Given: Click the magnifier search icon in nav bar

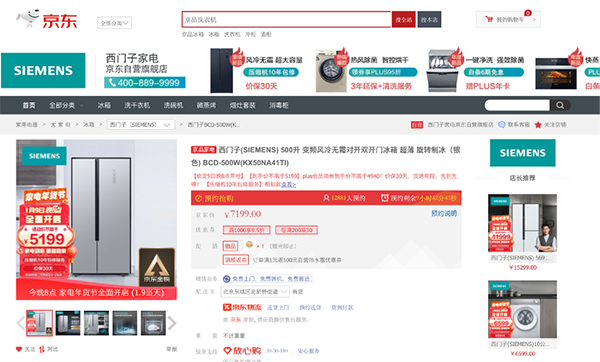Looking at the screenshot, I should (x=560, y=105).
